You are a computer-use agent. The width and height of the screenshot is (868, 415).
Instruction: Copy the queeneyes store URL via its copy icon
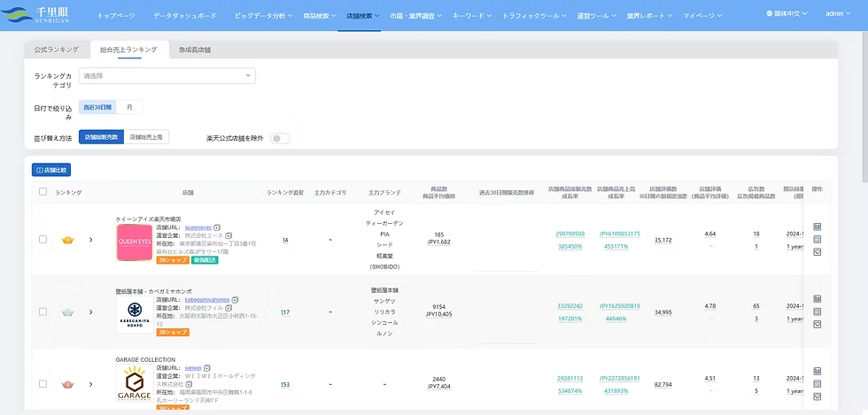point(218,227)
